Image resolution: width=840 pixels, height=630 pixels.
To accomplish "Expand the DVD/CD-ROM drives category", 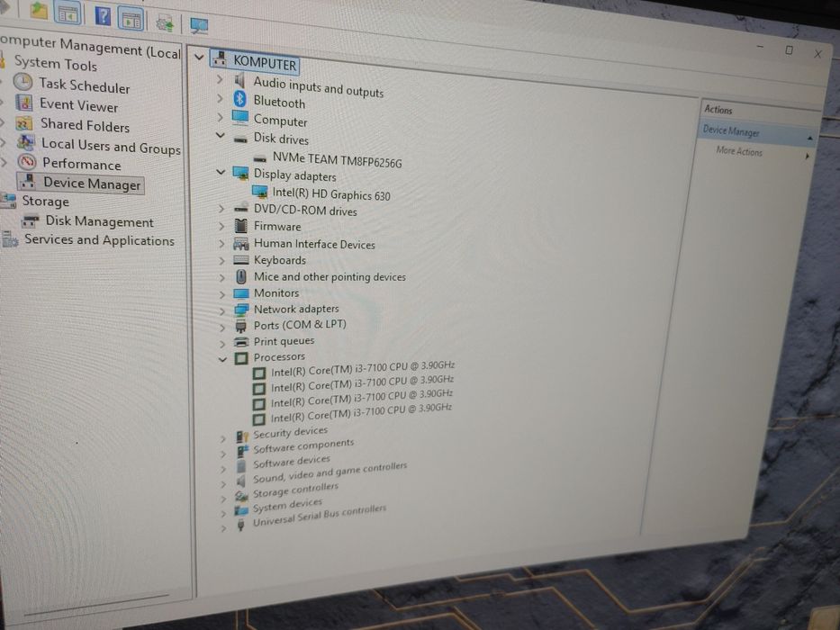I will tap(221, 209).
